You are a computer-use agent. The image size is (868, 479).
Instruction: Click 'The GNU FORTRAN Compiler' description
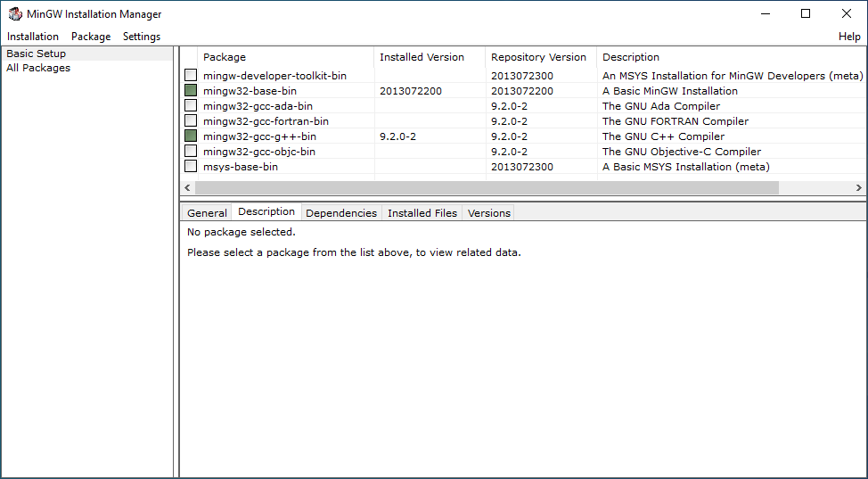(676, 120)
